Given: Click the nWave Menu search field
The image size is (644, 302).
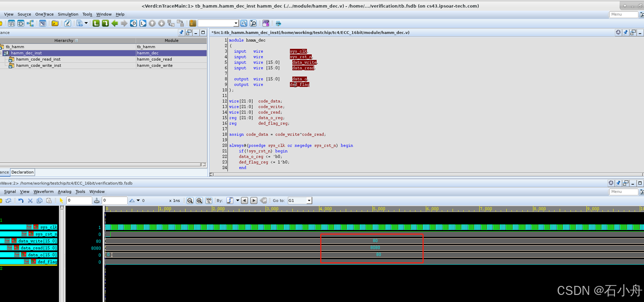Looking at the screenshot, I should pyautogui.click(x=623, y=192).
